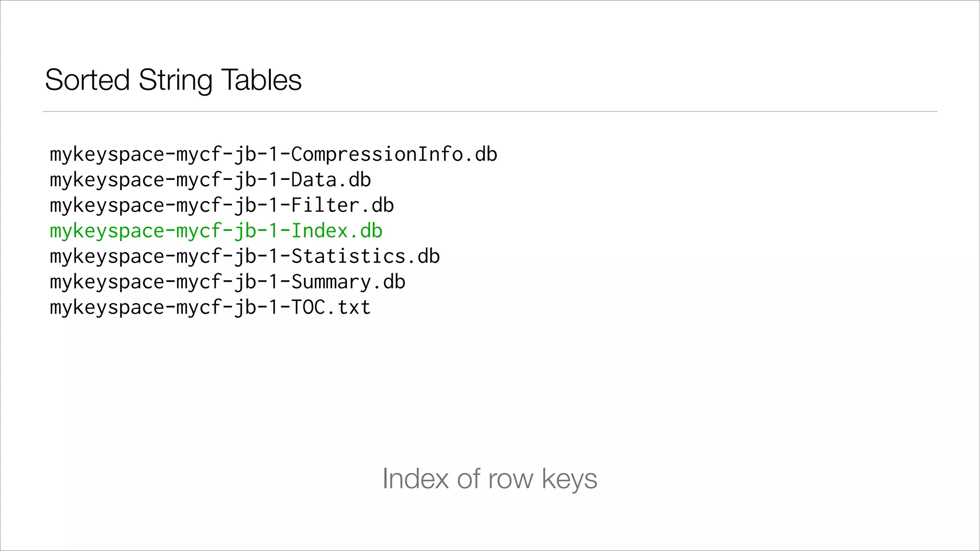Click the horizontal divider under the title

[x=490, y=111]
